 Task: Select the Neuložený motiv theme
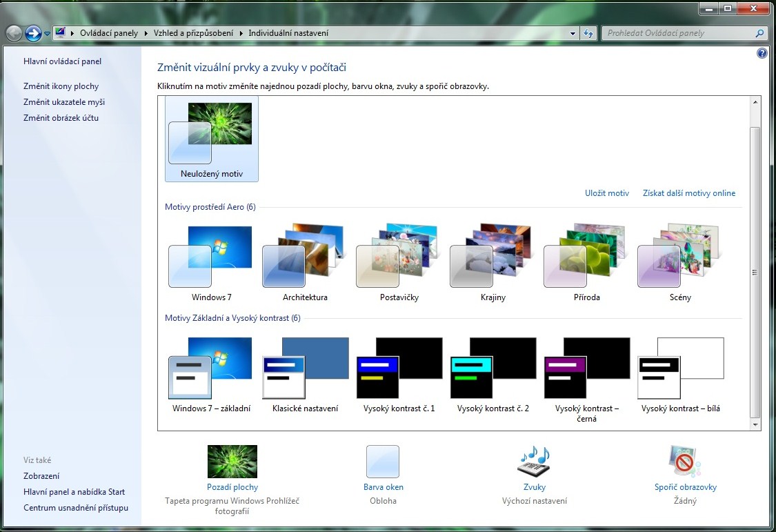click(x=211, y=139)
